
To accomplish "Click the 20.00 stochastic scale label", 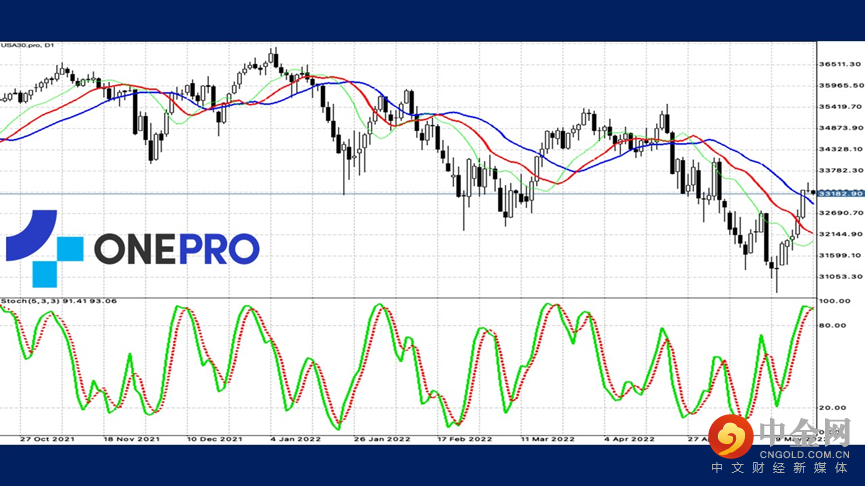I will point(832,408).
